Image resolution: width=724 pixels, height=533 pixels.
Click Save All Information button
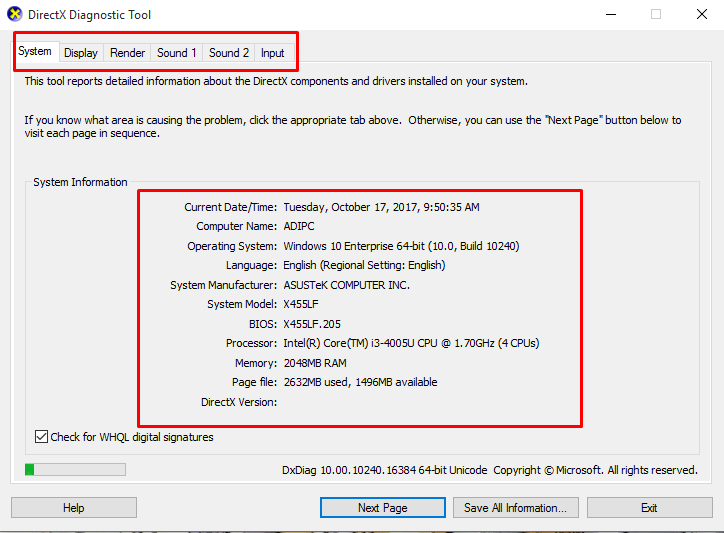pos(515,508)
